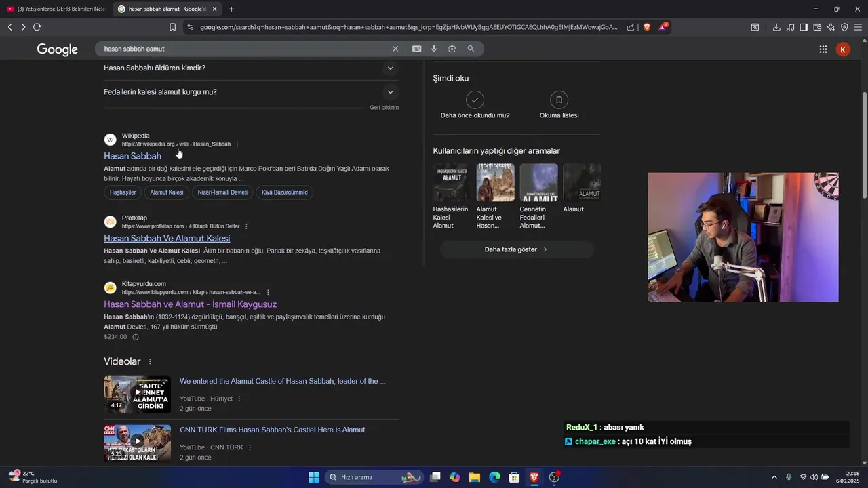
Task: Open the on-screen keyboard in the search box
Action: click(416, 49)
